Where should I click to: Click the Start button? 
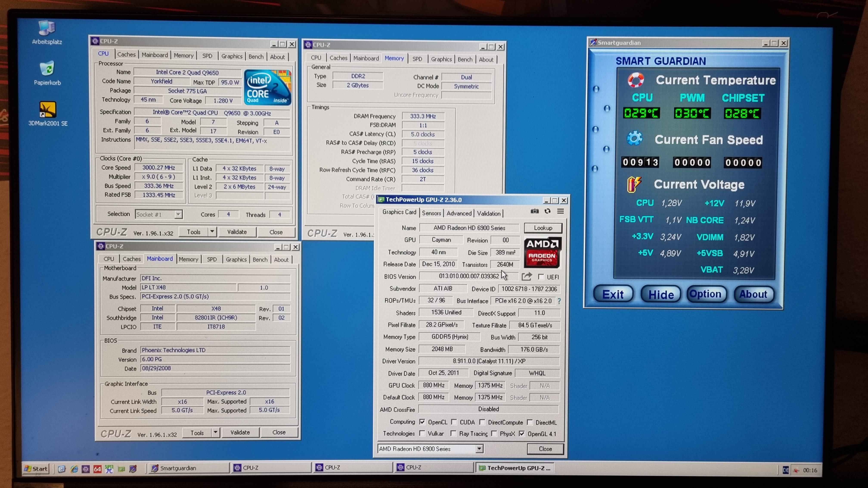pos(36,468)
